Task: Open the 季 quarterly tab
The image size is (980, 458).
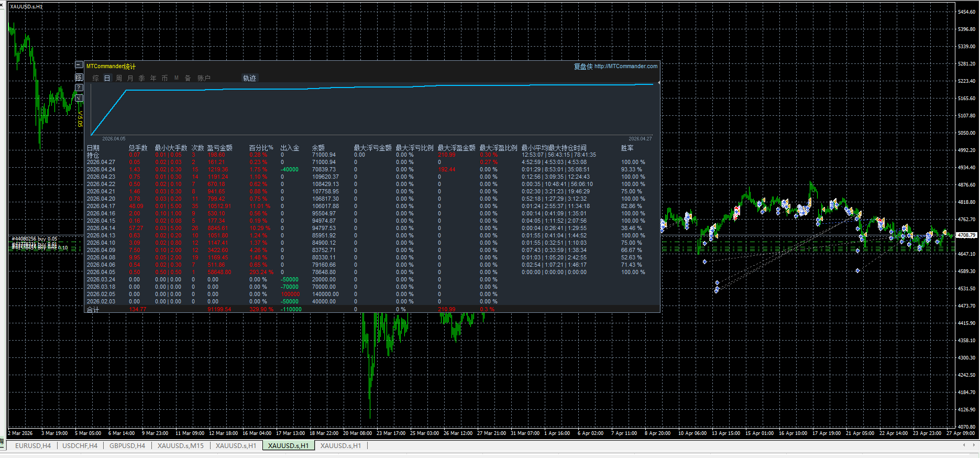Action: pos(141,78)
